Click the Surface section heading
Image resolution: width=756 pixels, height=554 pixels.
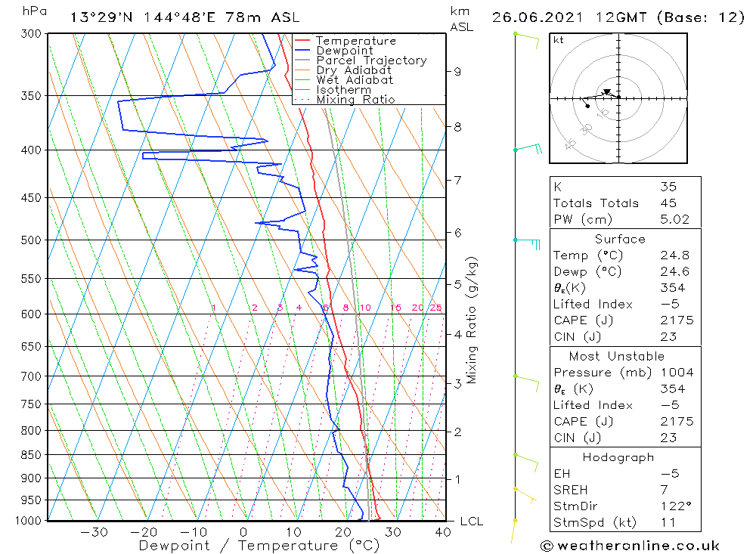[620, 239]
